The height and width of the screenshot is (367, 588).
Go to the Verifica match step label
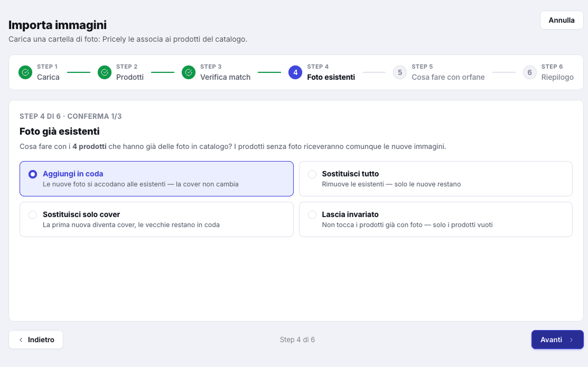click(226, 77)
